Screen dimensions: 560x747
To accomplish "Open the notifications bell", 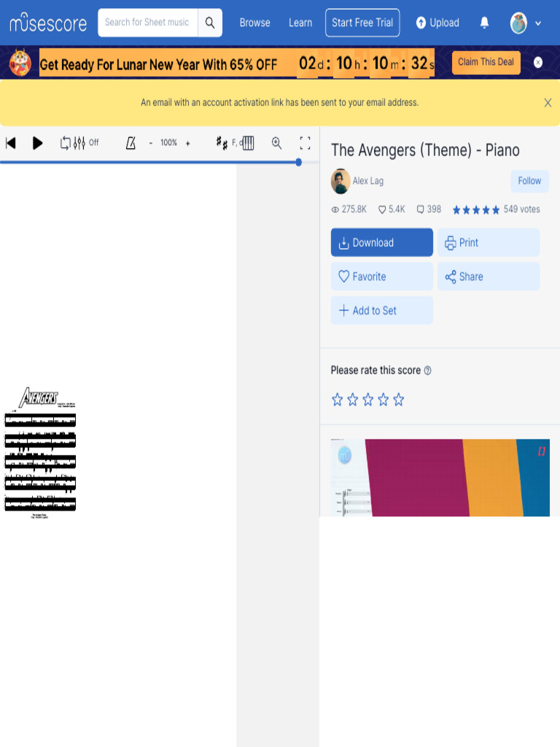I will tap(484, 23).
